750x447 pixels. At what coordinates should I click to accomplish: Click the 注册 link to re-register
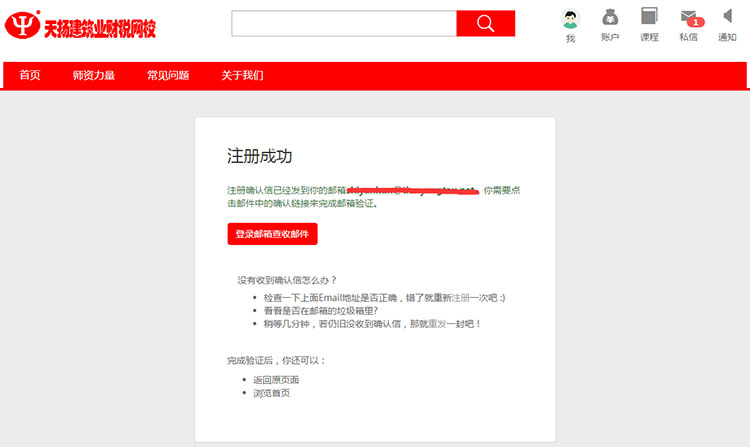(459, 298)
